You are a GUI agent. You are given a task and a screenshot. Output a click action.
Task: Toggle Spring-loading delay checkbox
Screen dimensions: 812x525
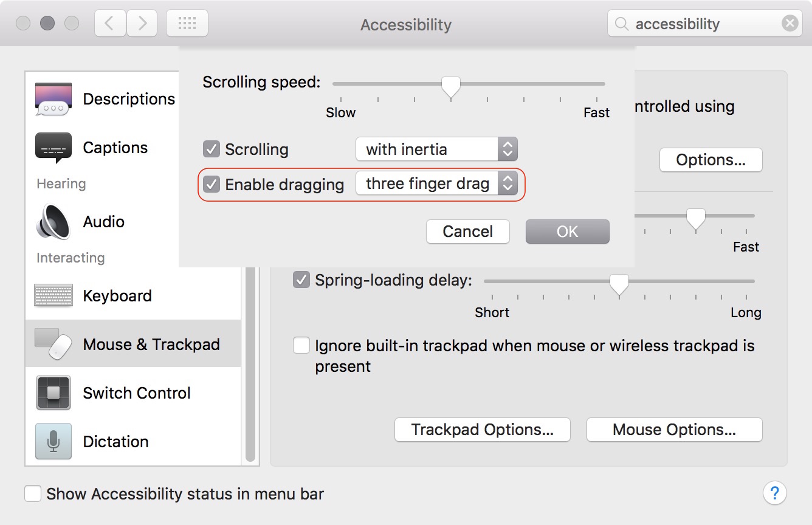(x=301, y=280)
